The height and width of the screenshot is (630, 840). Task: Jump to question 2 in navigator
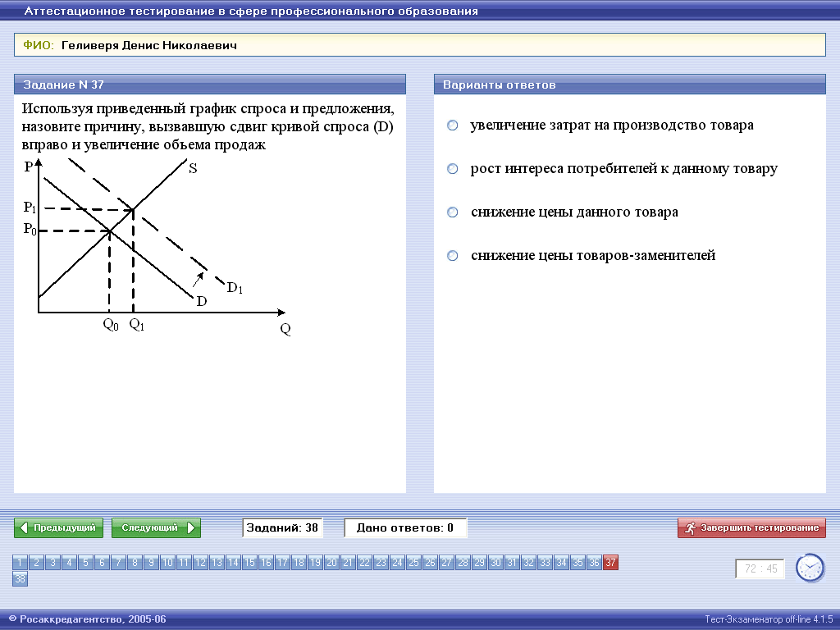(36, 563)
